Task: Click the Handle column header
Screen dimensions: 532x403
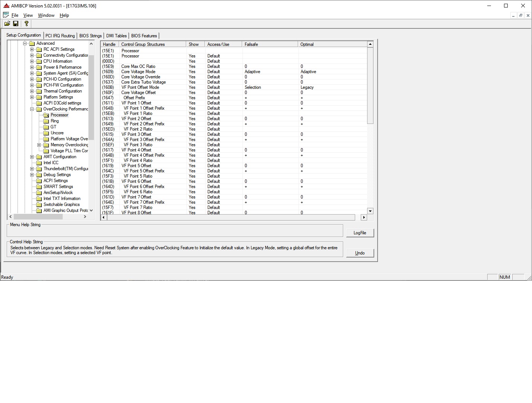Action: (110, 44)
